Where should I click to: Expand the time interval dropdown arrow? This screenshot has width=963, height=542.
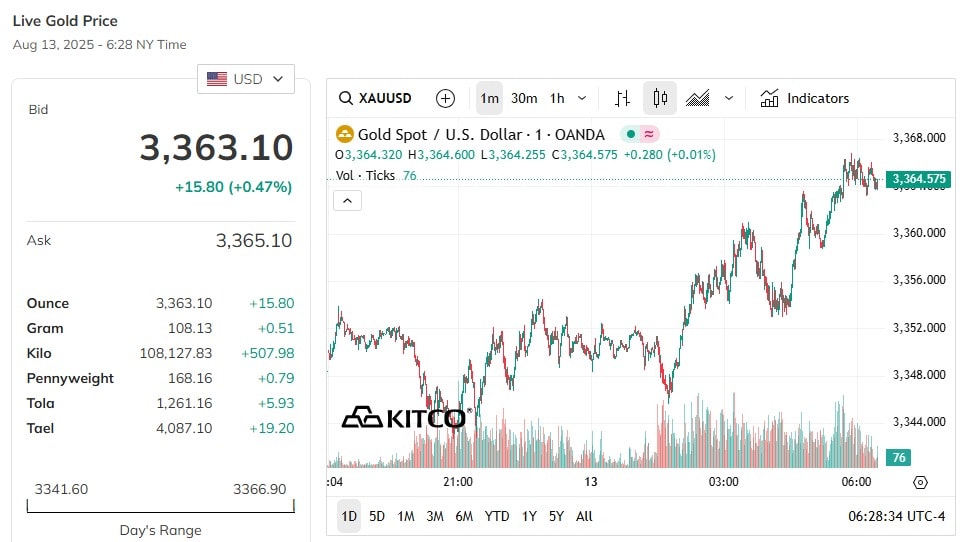582,98
